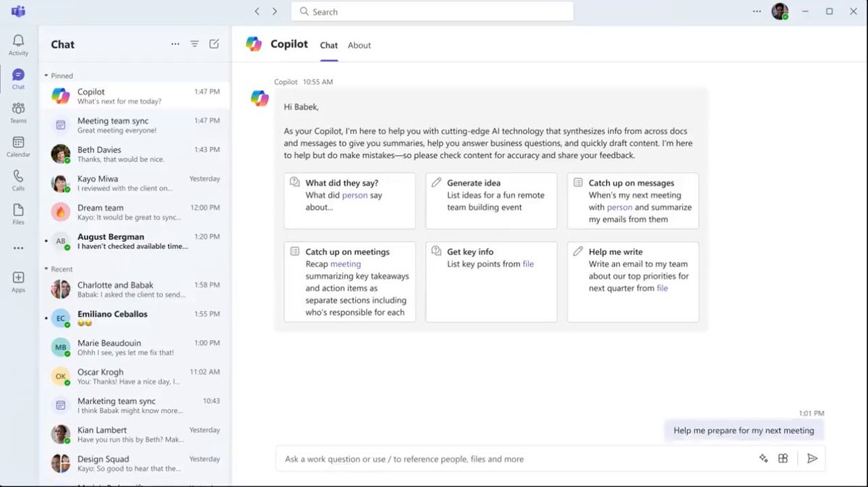Click in the Search box
The height and width of the screenshot is (487, 868).
click(433, 12)
